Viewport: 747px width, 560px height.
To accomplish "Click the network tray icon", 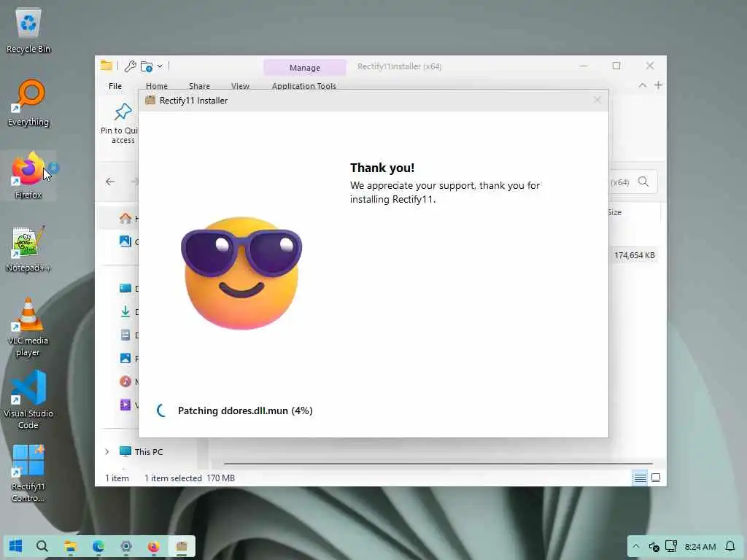I will [671, 546].
